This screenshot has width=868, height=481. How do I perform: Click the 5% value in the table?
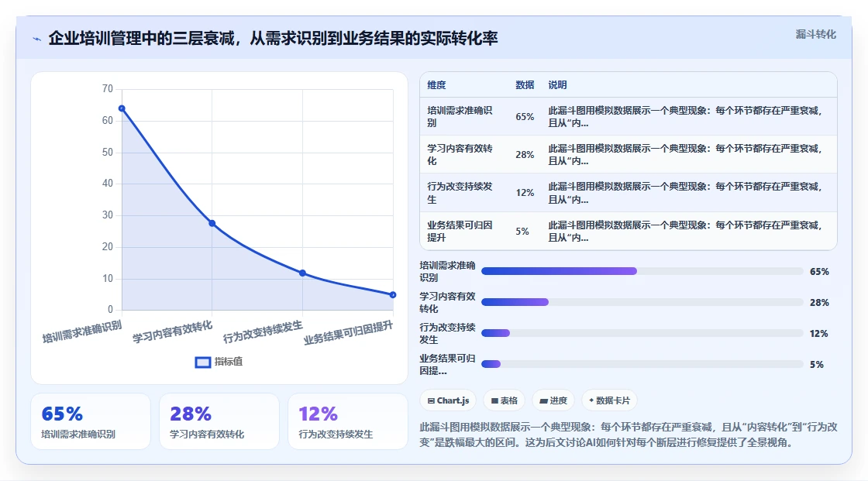(522, 232)
